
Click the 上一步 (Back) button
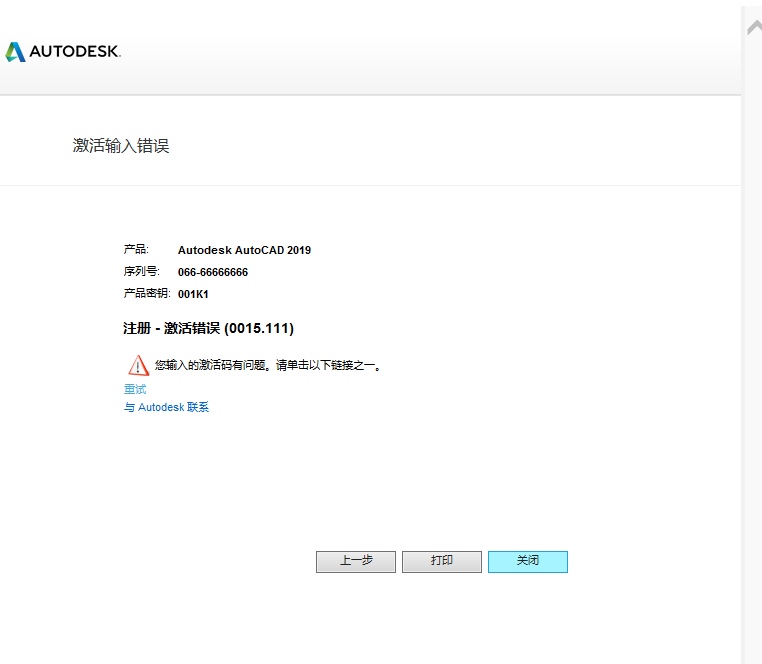pos(356,561)
